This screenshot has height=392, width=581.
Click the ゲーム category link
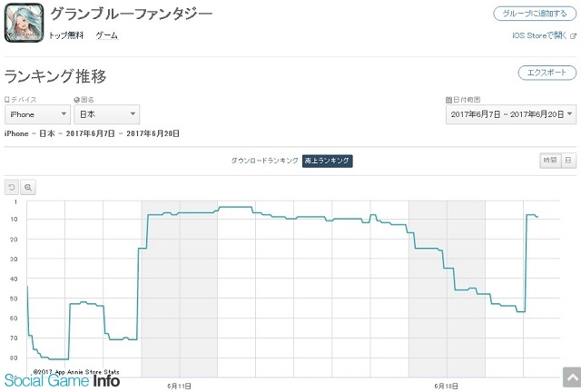(x=107, y=35)
